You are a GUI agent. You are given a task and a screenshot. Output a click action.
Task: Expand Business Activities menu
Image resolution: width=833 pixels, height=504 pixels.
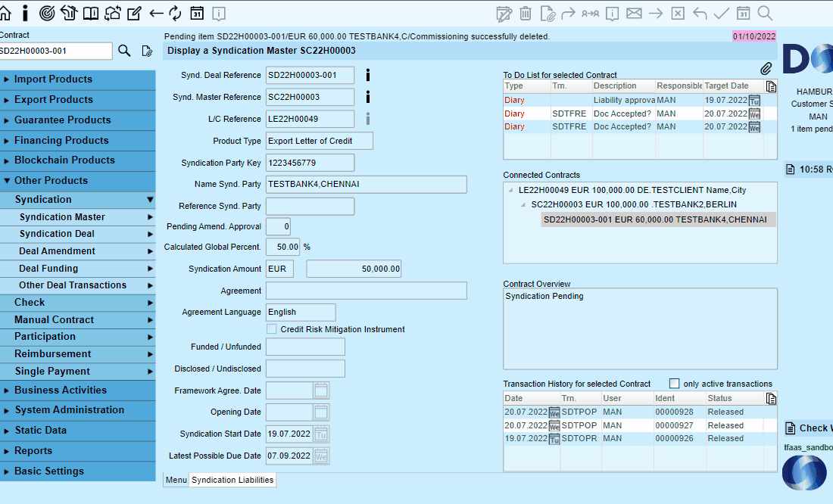tap(77, 390)
